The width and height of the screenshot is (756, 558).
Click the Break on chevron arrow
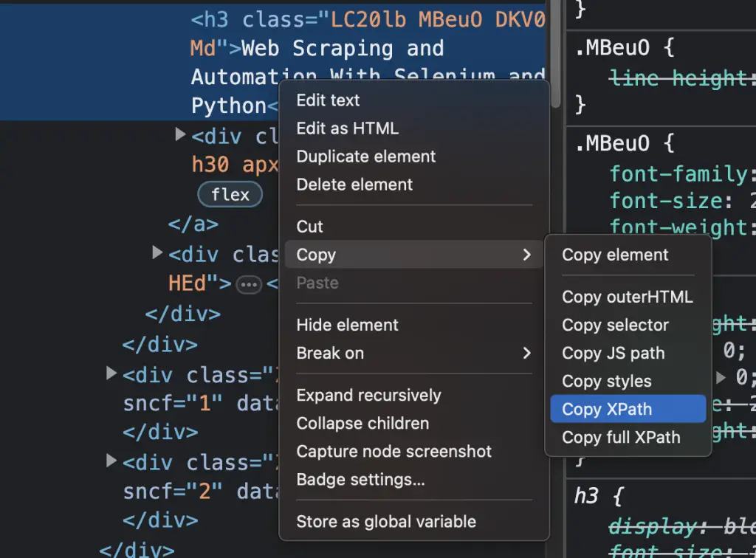[527, 353]
